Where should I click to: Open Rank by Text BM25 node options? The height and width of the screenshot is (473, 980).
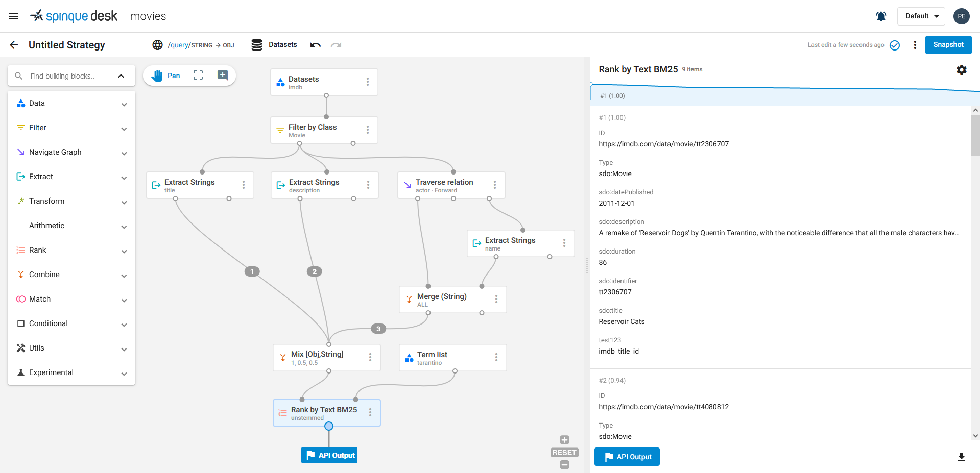click(x=370, y=412)
